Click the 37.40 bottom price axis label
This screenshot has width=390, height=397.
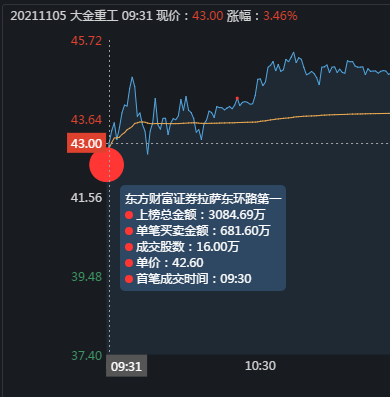click(x=86, y=355)
